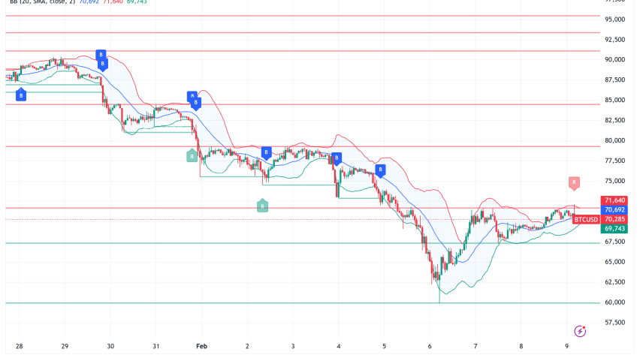Select the red 71,640 upper band label
This screenshot has height=364, width=640.
coord(614,200)
